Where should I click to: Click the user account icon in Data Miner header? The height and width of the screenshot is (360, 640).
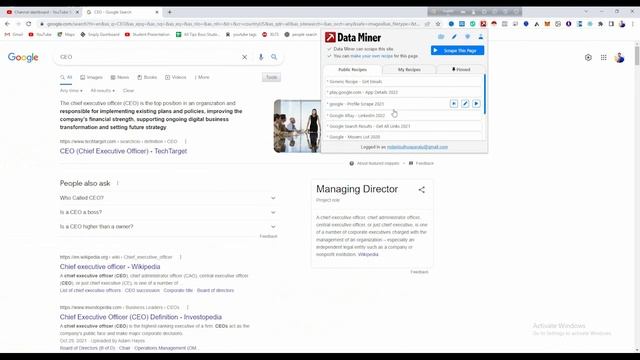coord(480,37)
